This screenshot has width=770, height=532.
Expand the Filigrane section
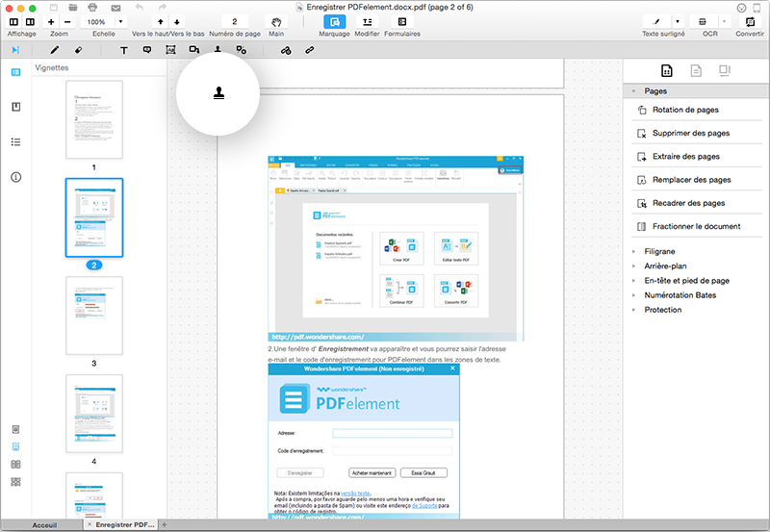pyautogui.click(x=633, y=252)
